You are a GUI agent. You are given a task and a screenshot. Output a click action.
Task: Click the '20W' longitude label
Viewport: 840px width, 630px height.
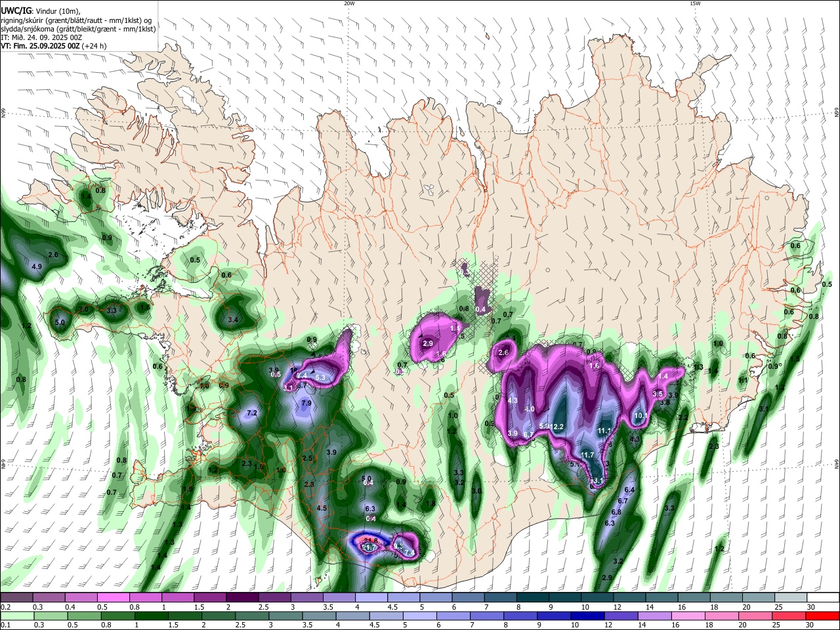[349, 3]
